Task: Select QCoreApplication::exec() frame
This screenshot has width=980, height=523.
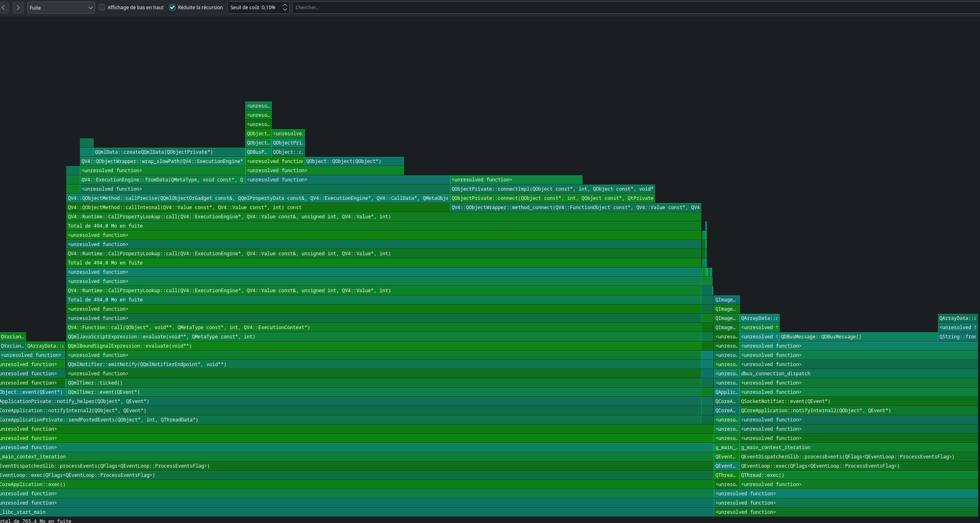Action: click(x=357, y=484)
